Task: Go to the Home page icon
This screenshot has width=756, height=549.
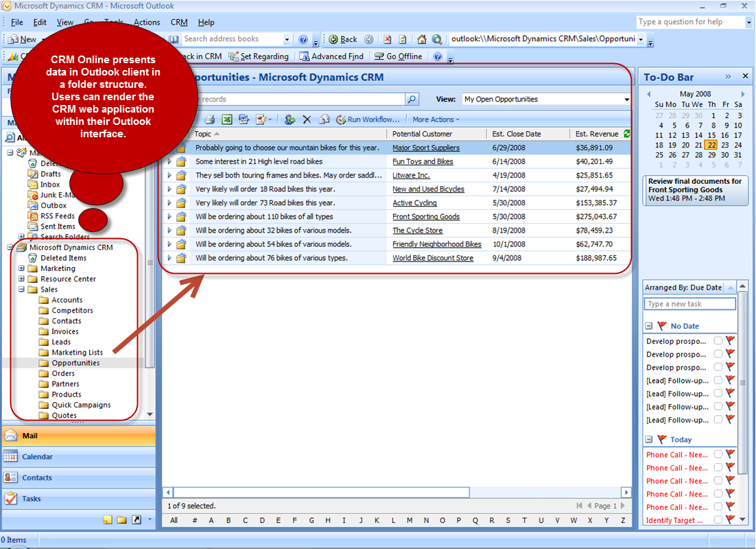Action: coord(422,40)
